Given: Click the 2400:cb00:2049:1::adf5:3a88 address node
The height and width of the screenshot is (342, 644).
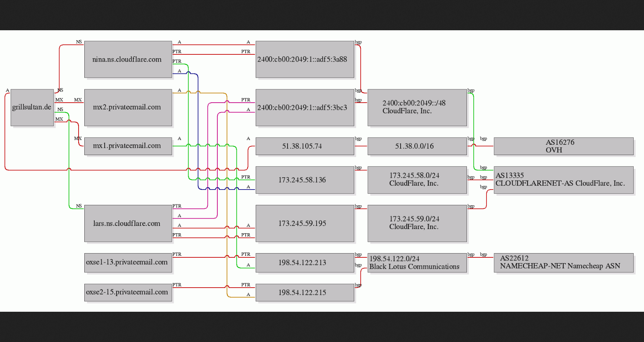Looking at the screenshot, I should coord(305,59).
